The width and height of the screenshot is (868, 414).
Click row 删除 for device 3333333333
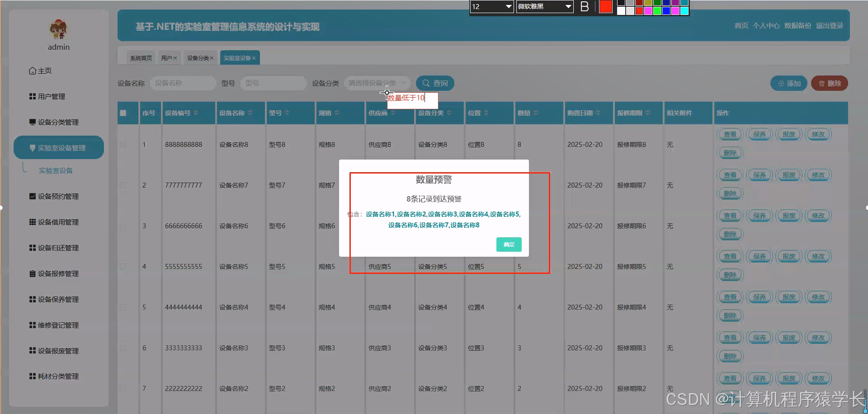pos(730,356)
